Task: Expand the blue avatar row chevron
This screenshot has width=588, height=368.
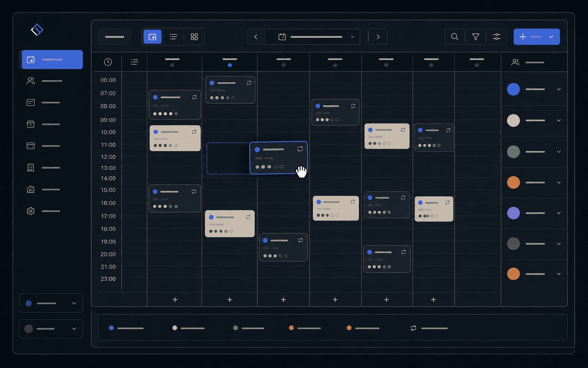Action: pos(559,89)
